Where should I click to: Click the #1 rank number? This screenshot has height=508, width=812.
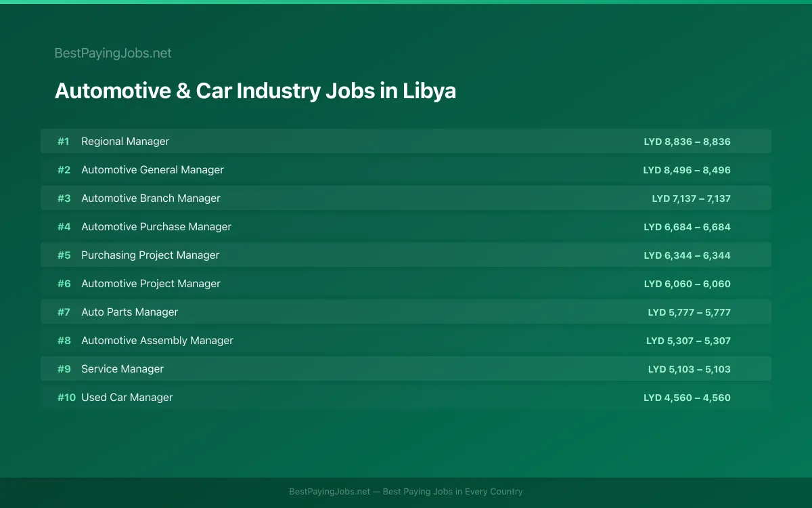[x=64, y=142]
